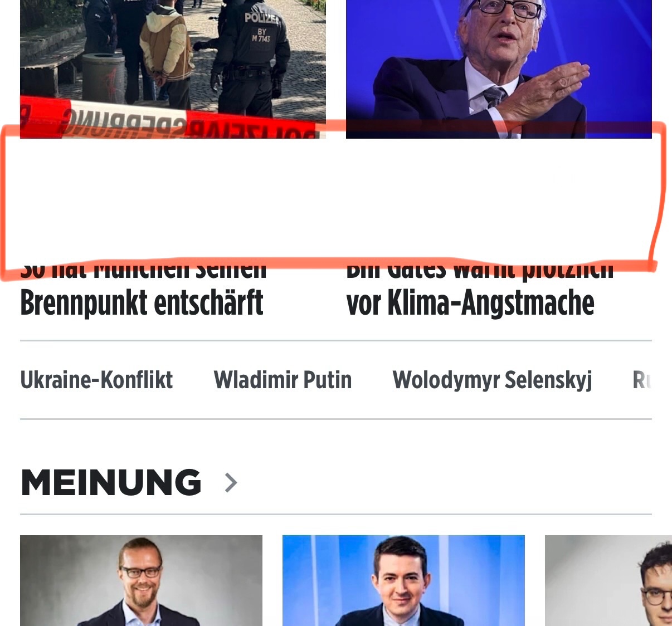The height and width of the screenshot is (626, 672).
Task: Open the bearded columnist with glasses photo
Action: 141,580
